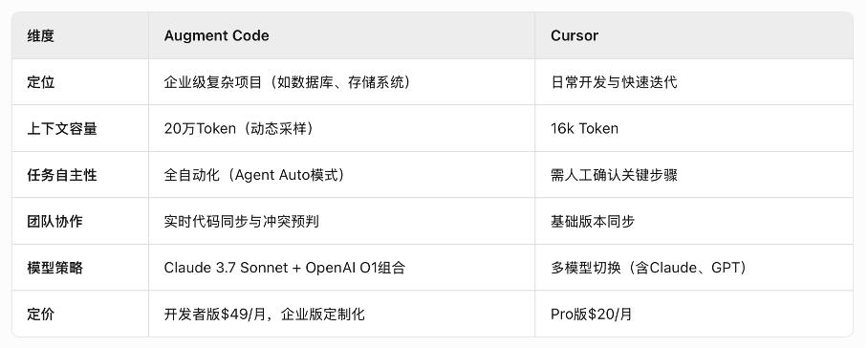Select the 上下文容量 row label

click(x=61, y=129)
